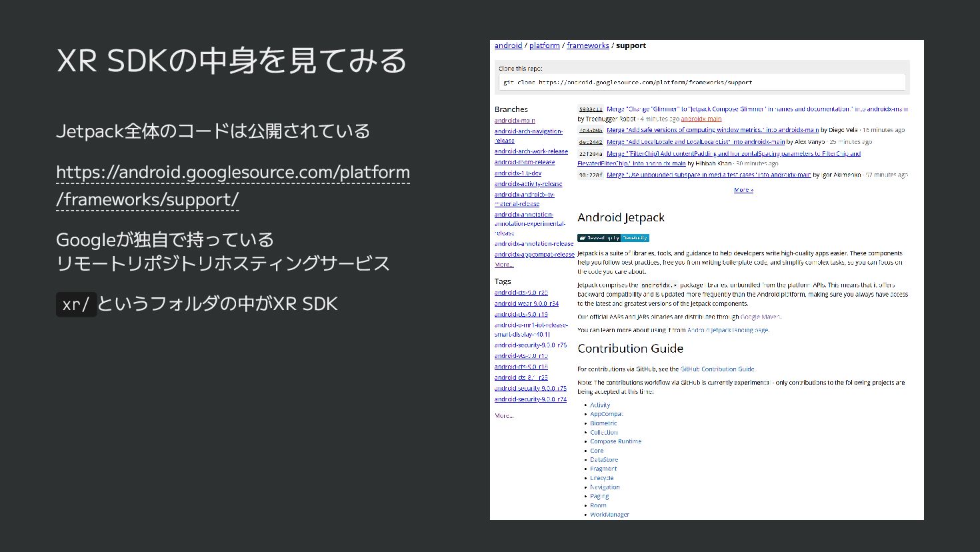Open the Fragment project link
Image resolution: width=980 pixels, height=552 pixels.
(603, 469)
